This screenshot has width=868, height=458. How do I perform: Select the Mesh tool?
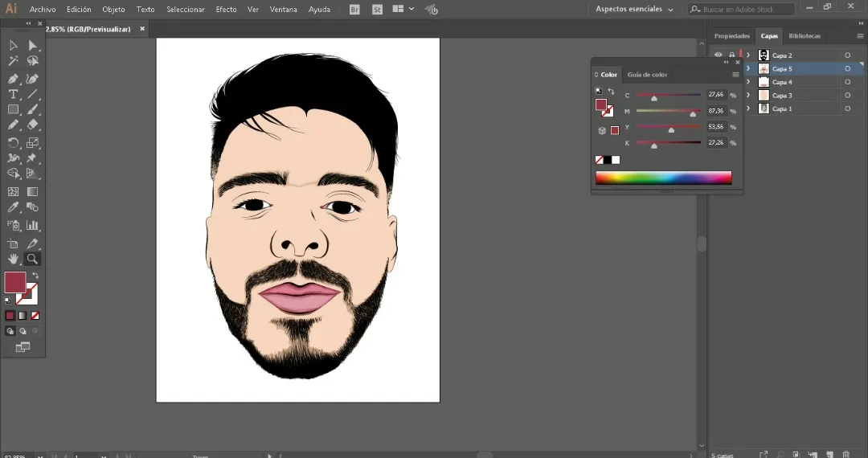[14, 191]
